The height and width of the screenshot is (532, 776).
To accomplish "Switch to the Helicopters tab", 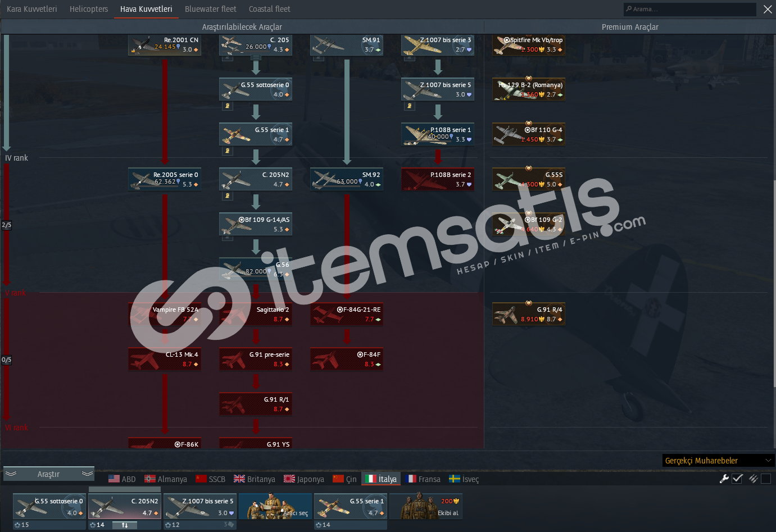I will tap(89, 9).
